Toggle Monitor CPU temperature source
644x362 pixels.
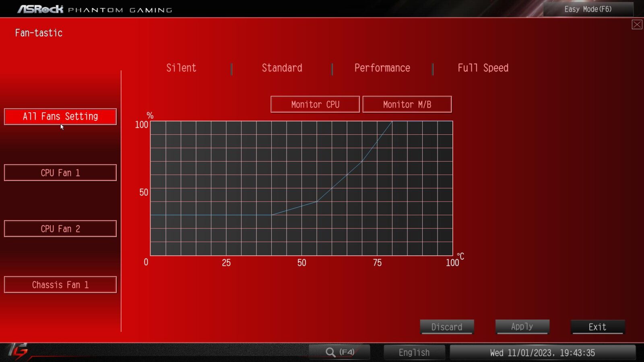pyautogui.click(x=315, y=105)
